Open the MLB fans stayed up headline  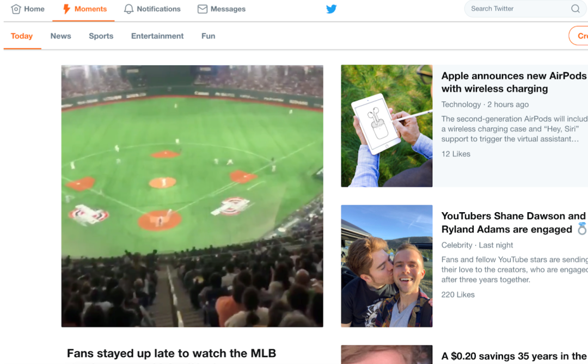171,354
